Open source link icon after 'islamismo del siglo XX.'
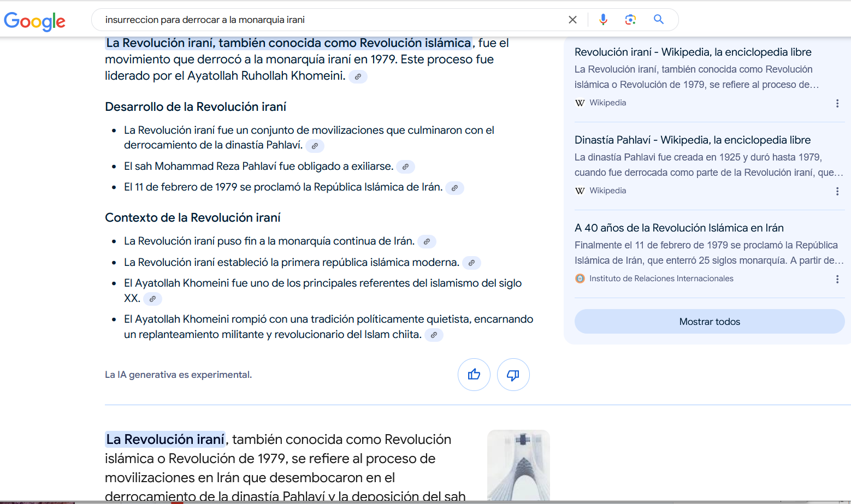The width and height of the screenshot is (851, 504). click(152, 299)
